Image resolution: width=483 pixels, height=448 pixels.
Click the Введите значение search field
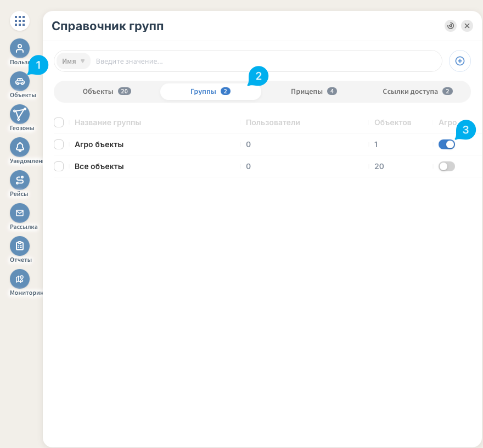click(266, 61)
